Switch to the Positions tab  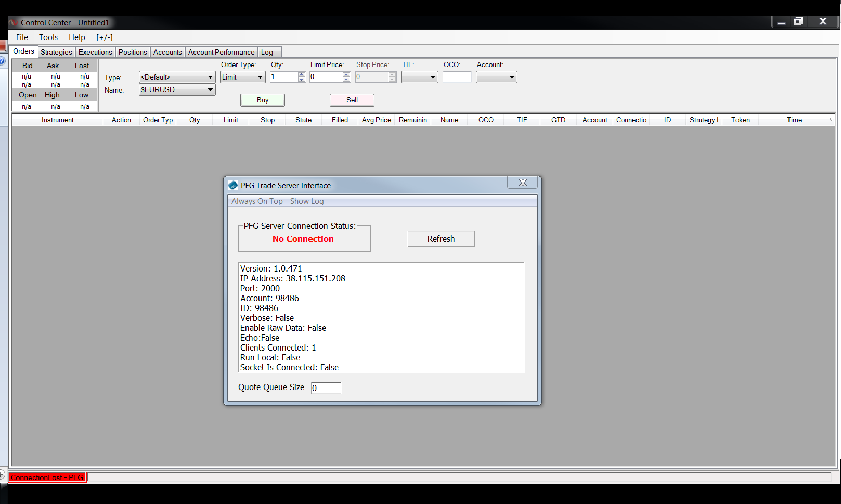point(133,52)
